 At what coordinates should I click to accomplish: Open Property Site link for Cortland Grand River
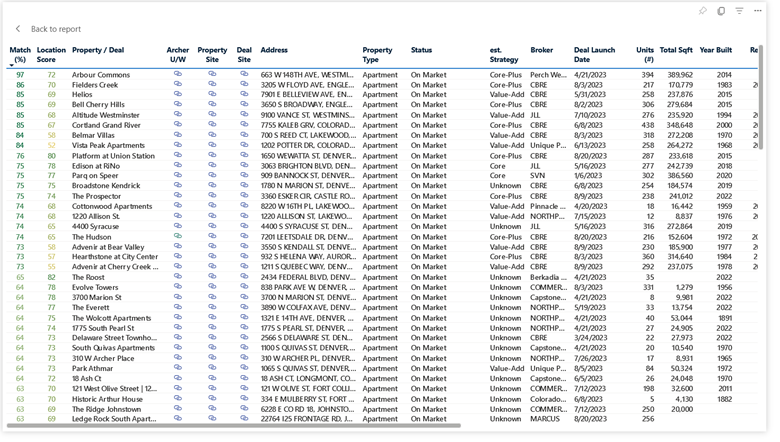[212, 124]
